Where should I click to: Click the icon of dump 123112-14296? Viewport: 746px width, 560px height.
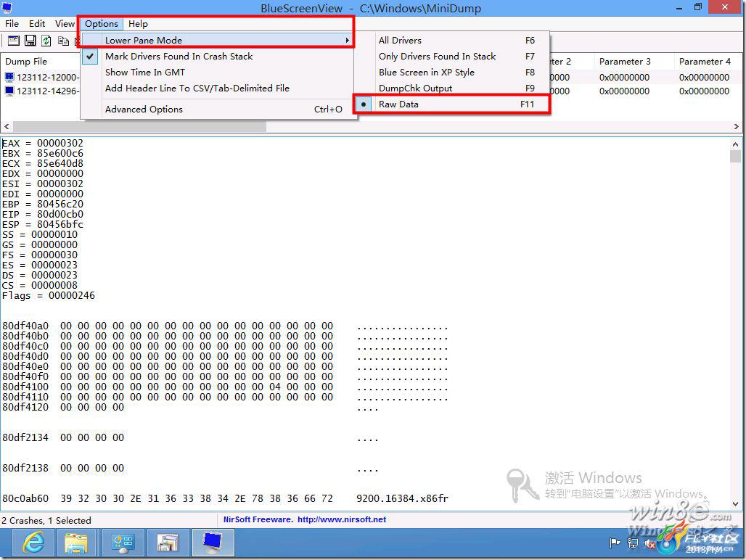pos(9,91)
